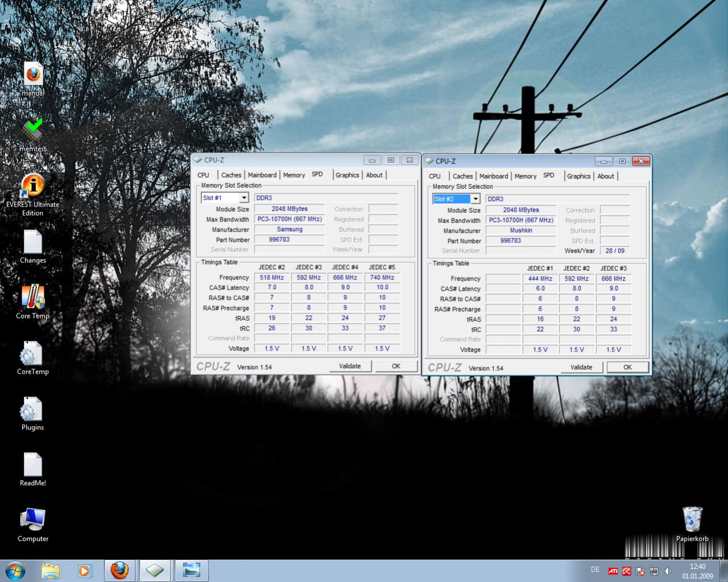Click JEDEC #1 column header in right CPU-Z
The image size is (728, 582).
pos(540,269)
